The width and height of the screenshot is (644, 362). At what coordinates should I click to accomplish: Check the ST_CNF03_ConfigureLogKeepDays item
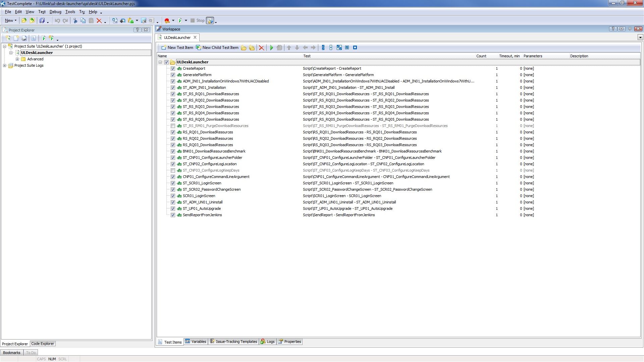pyautogui.click(x=173, y=170)
